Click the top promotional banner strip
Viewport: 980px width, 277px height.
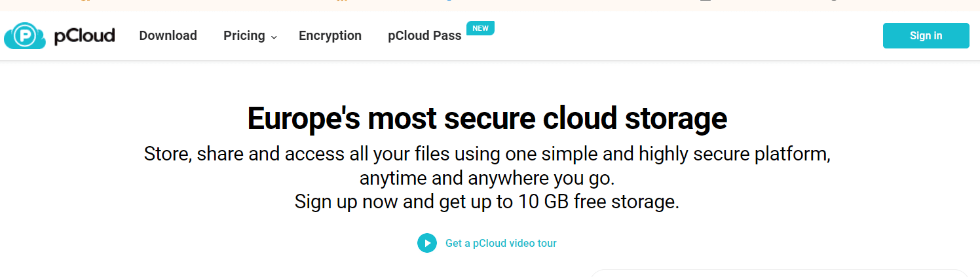point(490,5)
